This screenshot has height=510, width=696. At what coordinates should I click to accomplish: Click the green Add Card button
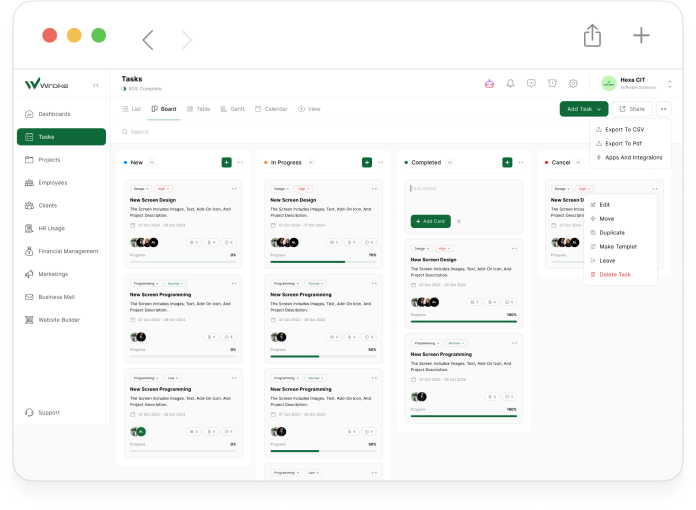[431, 221]
